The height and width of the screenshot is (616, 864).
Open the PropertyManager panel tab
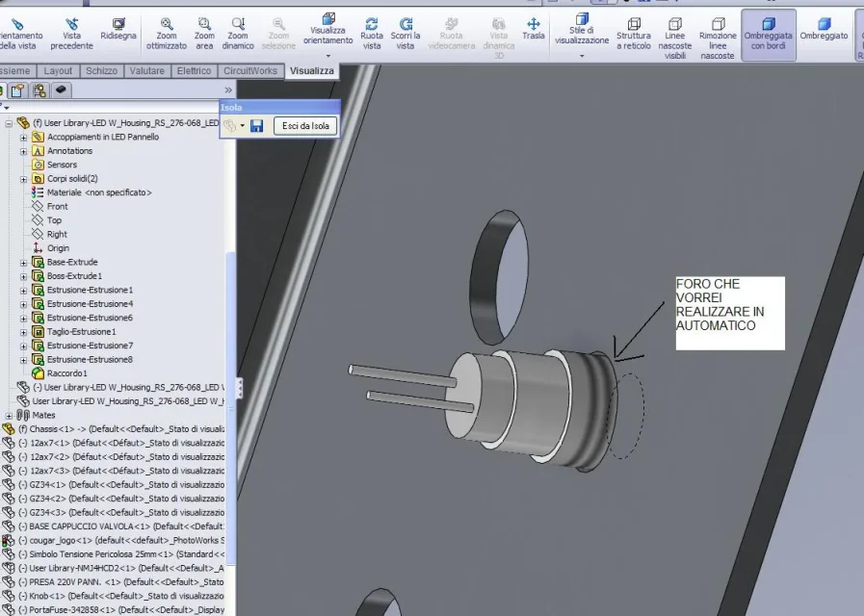(18, 90)
